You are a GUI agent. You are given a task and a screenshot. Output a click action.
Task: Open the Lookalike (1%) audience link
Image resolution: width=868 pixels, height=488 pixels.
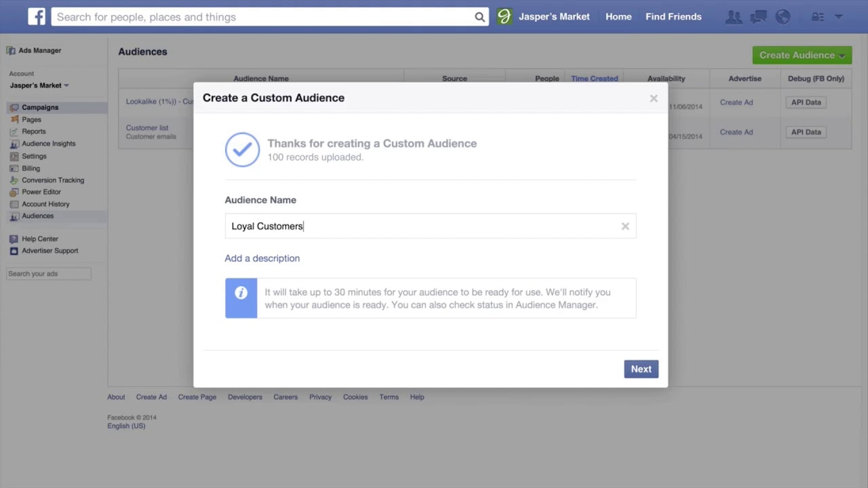159,102
